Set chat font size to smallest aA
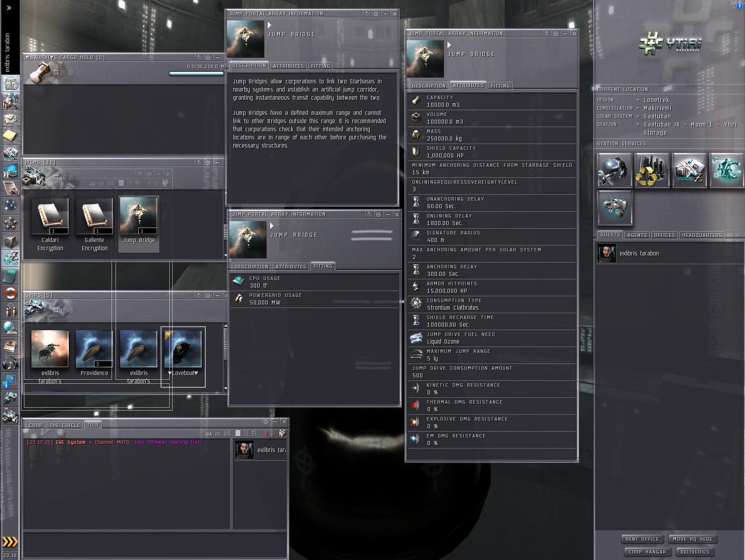The image size is (745, 560). 209,433
